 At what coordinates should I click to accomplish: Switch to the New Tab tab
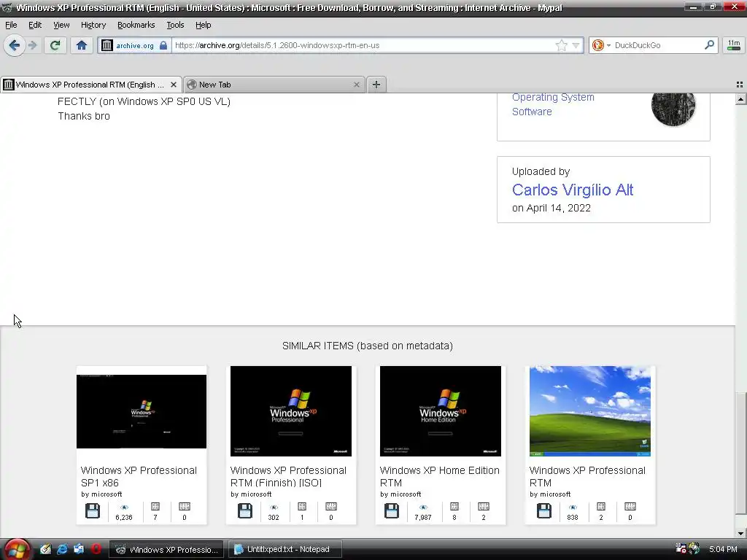tap(274, 85)
